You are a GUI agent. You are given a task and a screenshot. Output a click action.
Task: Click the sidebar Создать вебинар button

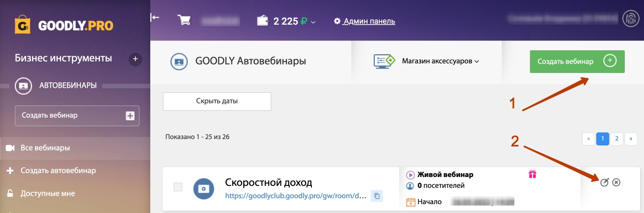click(x=77, y=116)
